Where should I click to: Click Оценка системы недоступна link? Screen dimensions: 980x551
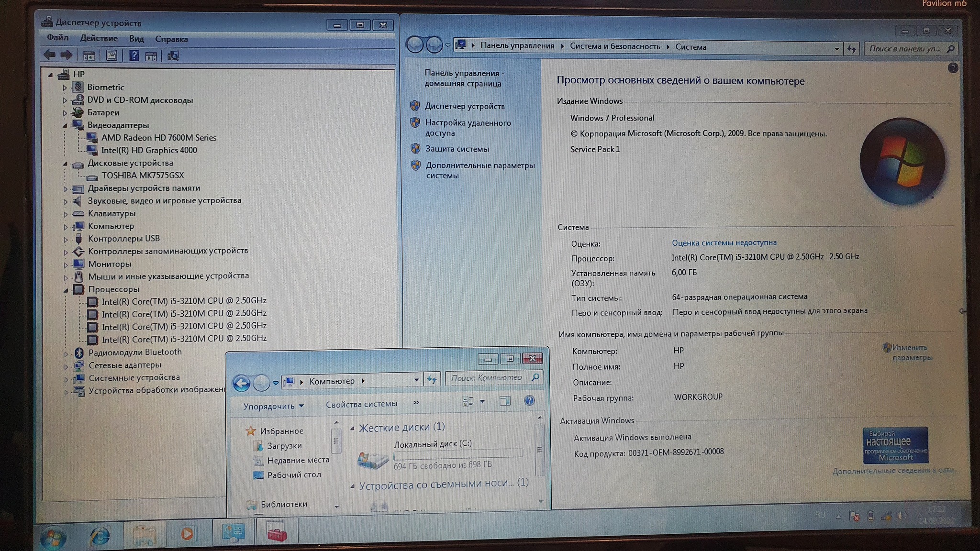724,242
